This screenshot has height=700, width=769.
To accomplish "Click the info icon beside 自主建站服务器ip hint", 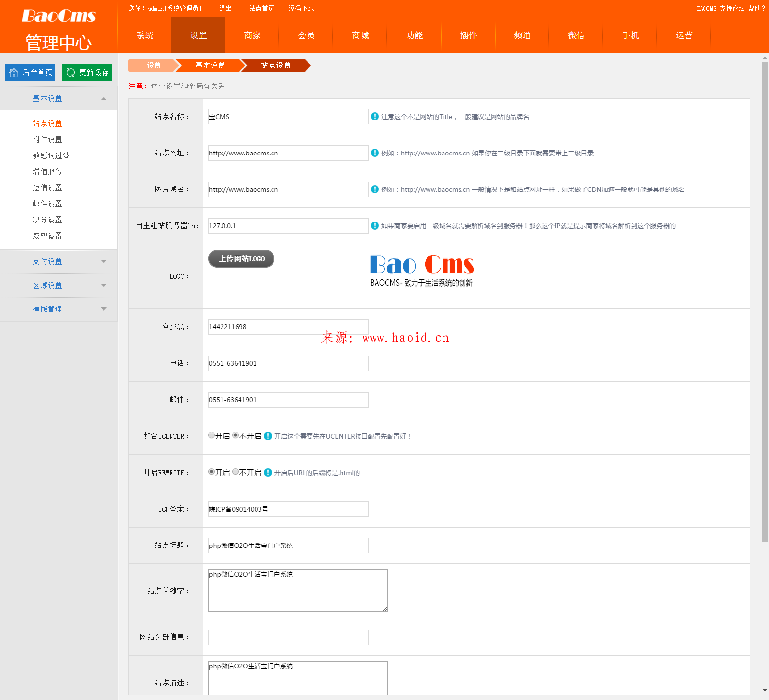I will tap(375, 225).
